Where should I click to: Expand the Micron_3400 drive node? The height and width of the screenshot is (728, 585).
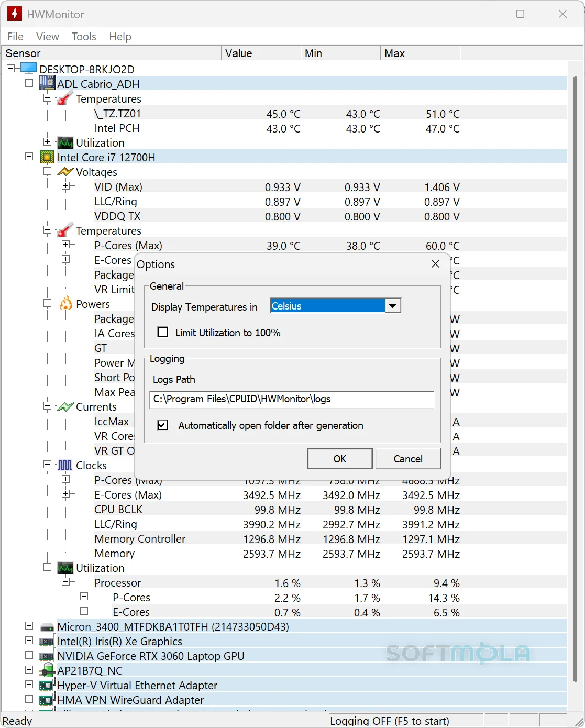point(29,626)
